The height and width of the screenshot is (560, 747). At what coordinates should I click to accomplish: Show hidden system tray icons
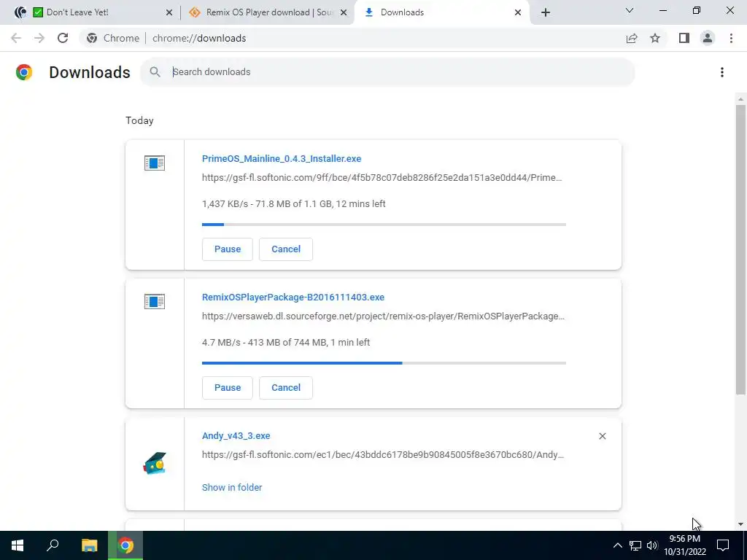point(617,545)
